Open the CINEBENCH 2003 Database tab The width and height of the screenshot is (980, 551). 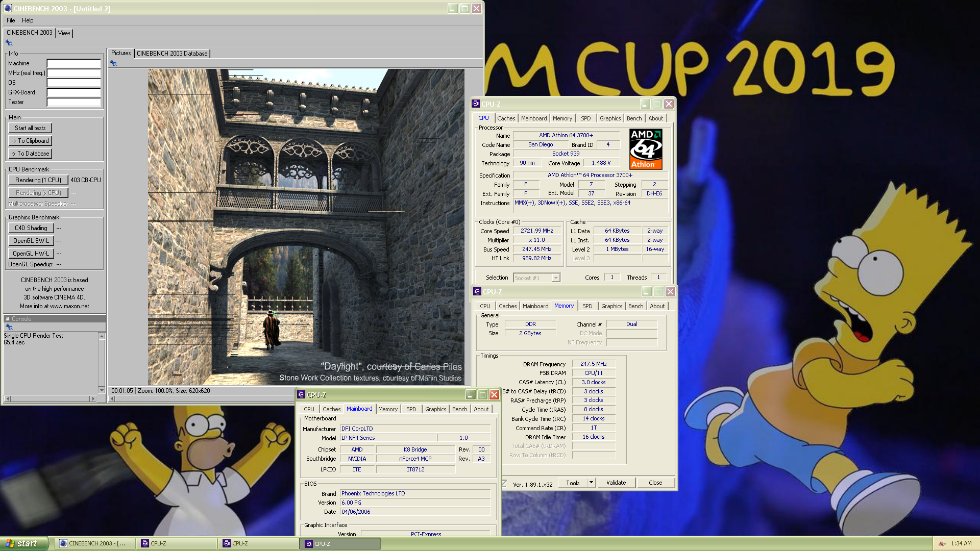pyautogui.click(x=172, y=54)
